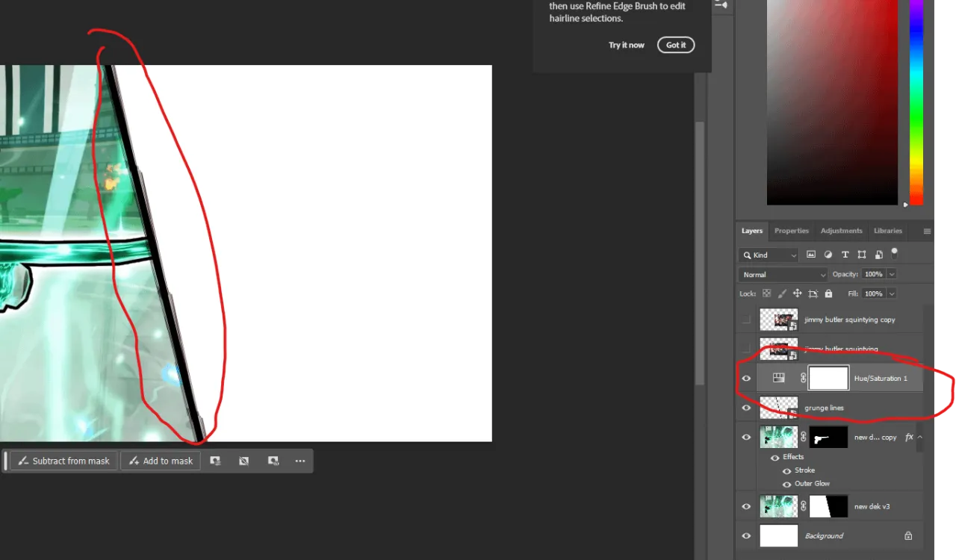Screen dimensions: 956x560
Task: Select the pixel layers filter icon
Action: click(x=810, y=255)
